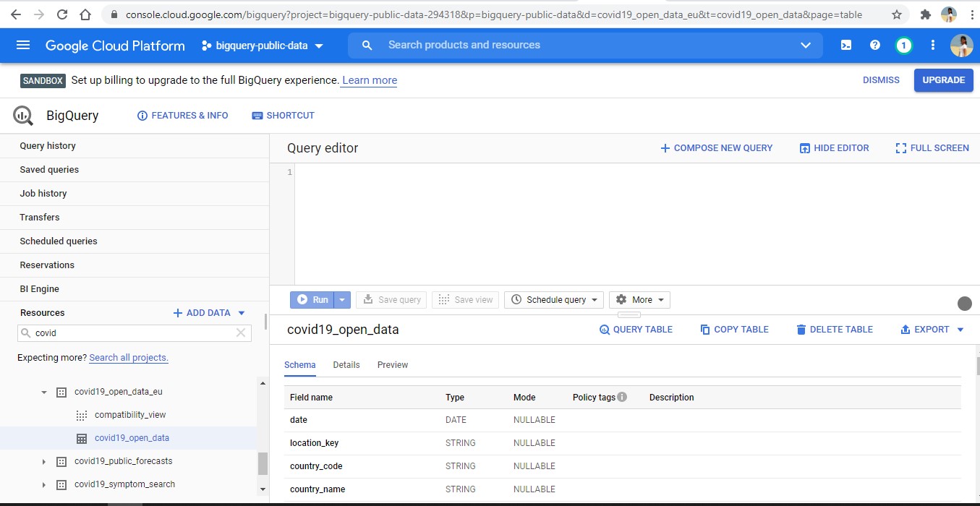
Task: Click the browser back arrow
Action: click(15, 14)
